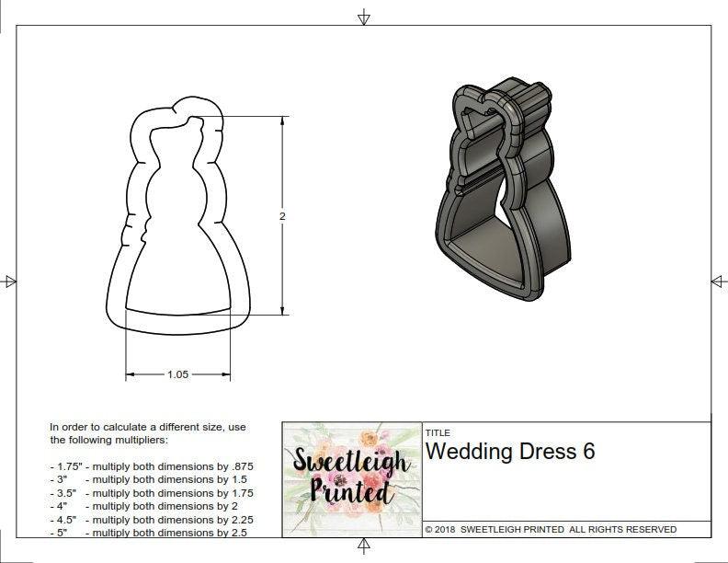
Task: Click the left border center mark arrow
Action: click(x=8, y=281)
